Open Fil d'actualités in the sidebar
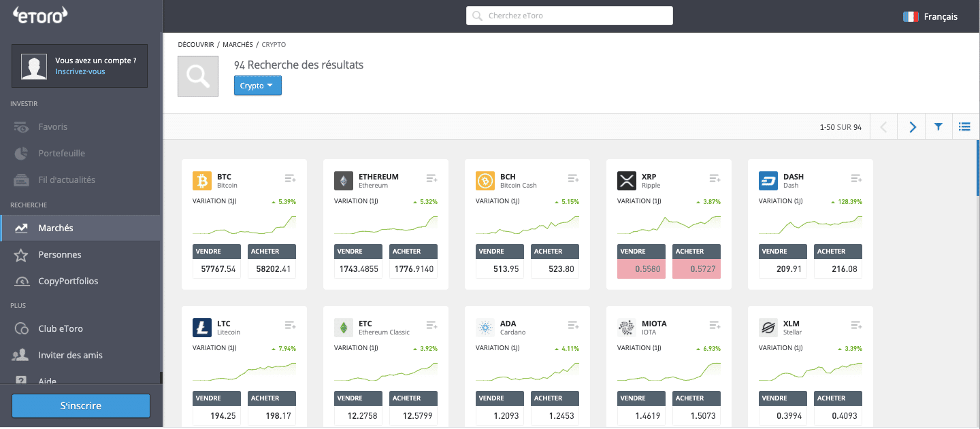Image resolution: width=980 pixels, height=429 pixels. click(x=80, y=180)
